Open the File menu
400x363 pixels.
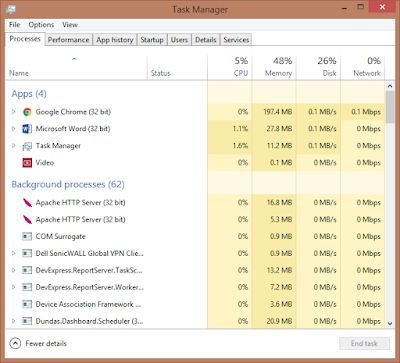15,25
